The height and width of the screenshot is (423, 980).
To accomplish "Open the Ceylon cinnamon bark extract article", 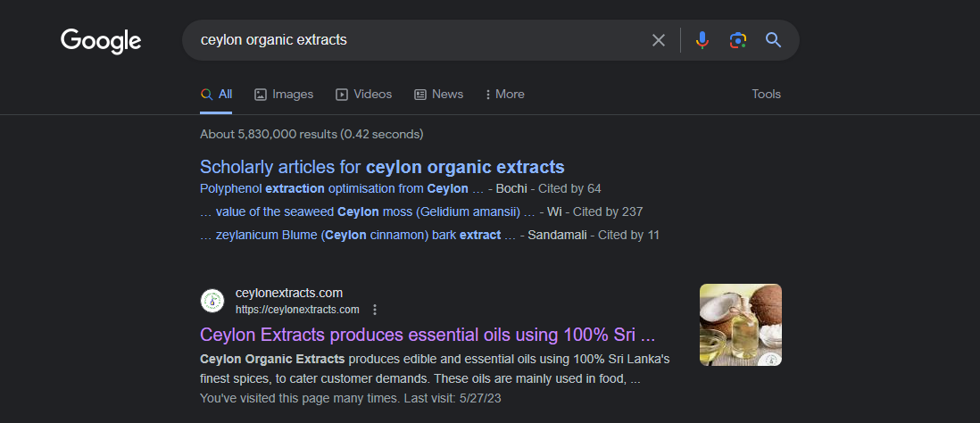I will (358, 235).
